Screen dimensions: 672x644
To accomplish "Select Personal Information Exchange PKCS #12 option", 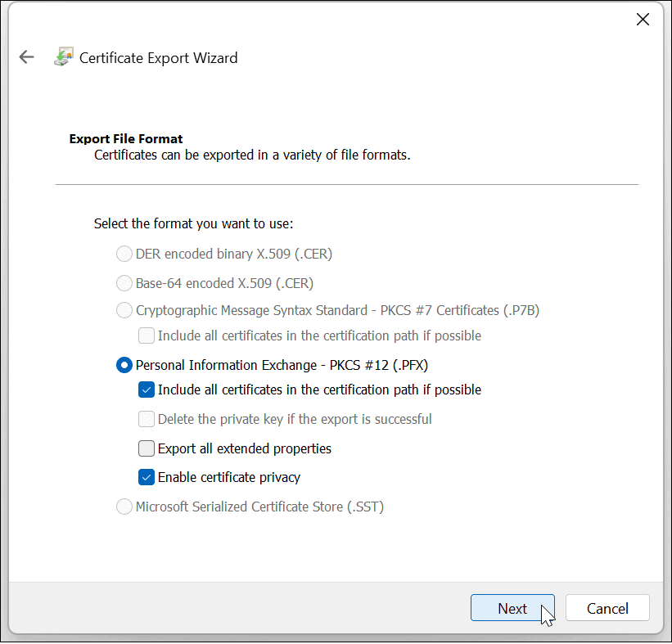I will [x=124, y=365].
